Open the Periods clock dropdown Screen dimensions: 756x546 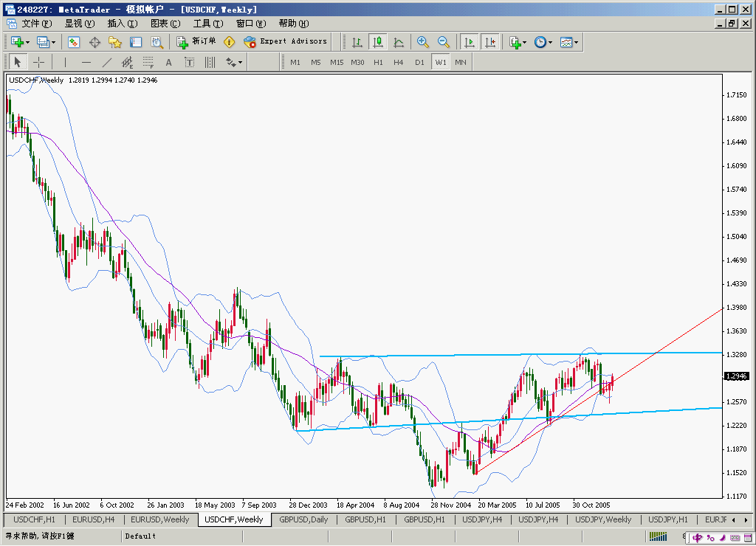[543, 42]
